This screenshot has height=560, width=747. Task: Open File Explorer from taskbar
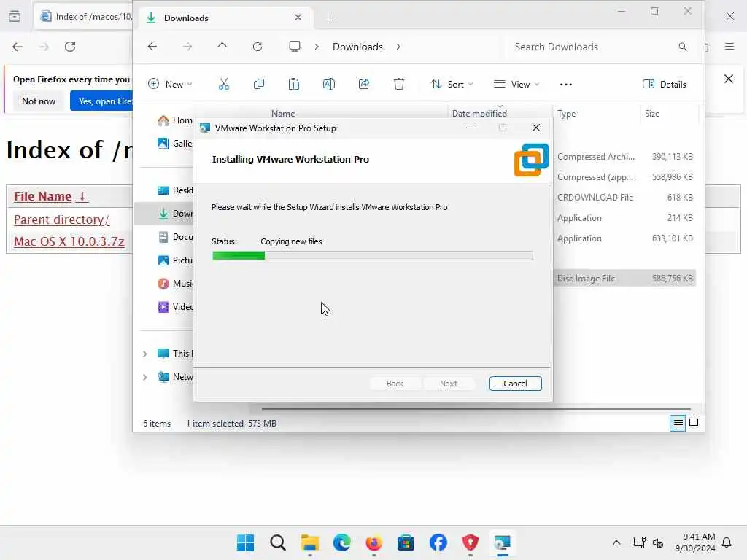pos(309,542)
